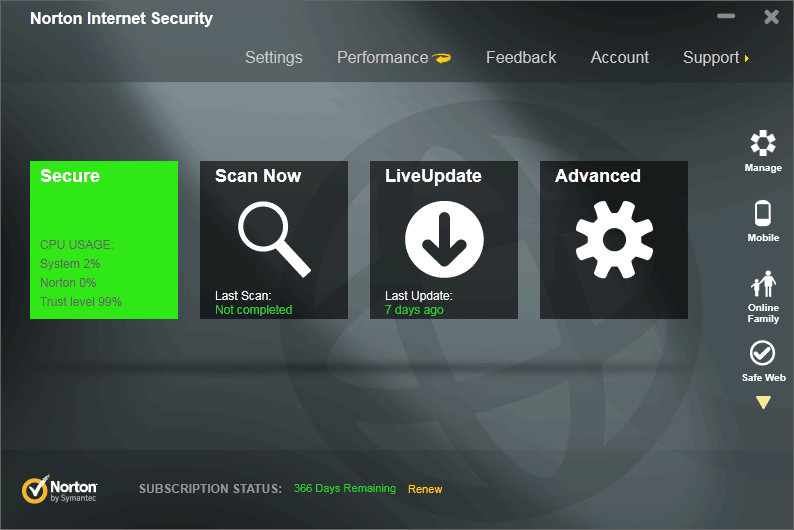Open the Settings menu
Screen dimensions: 794x530
coord(273,58)
